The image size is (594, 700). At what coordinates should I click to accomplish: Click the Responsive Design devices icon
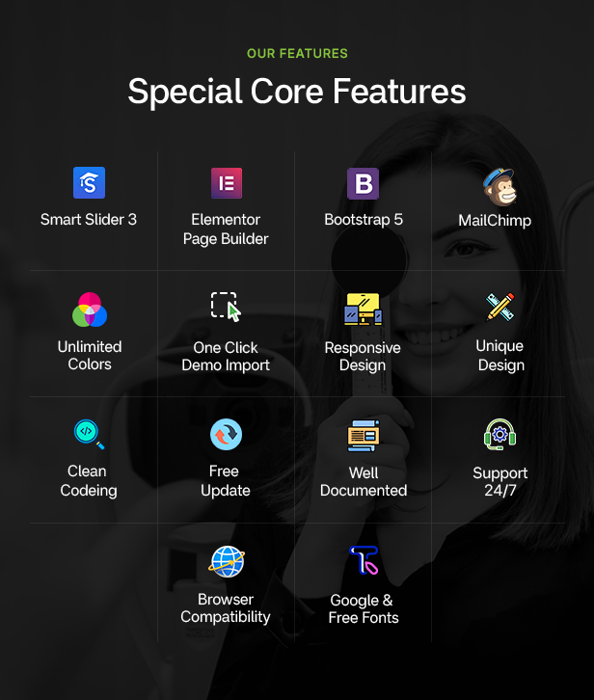(364, 309)
